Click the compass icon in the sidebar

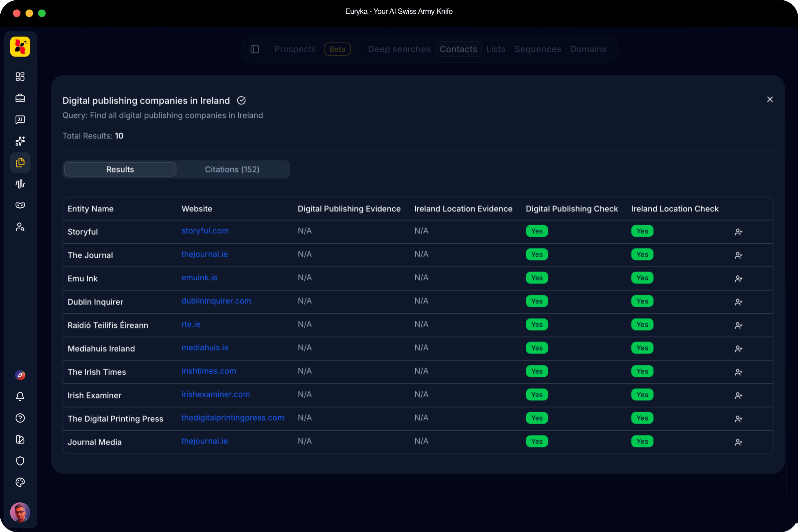tap(20, 375)
